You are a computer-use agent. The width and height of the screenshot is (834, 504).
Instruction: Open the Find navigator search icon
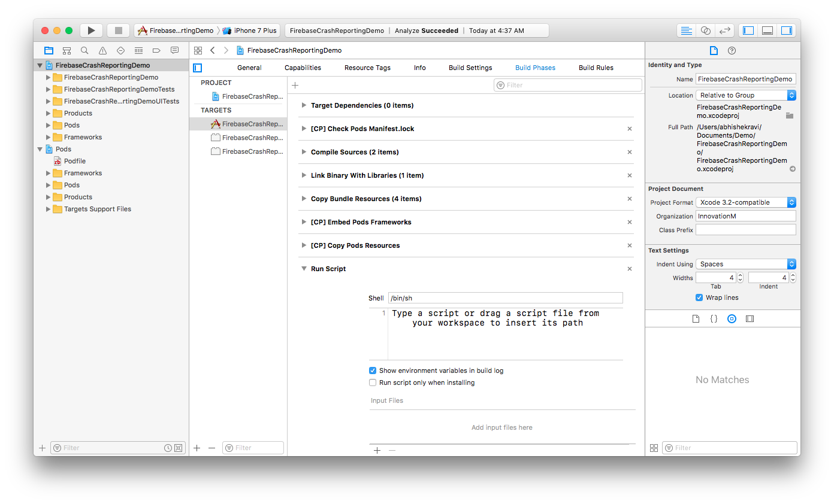coord(84,51)
